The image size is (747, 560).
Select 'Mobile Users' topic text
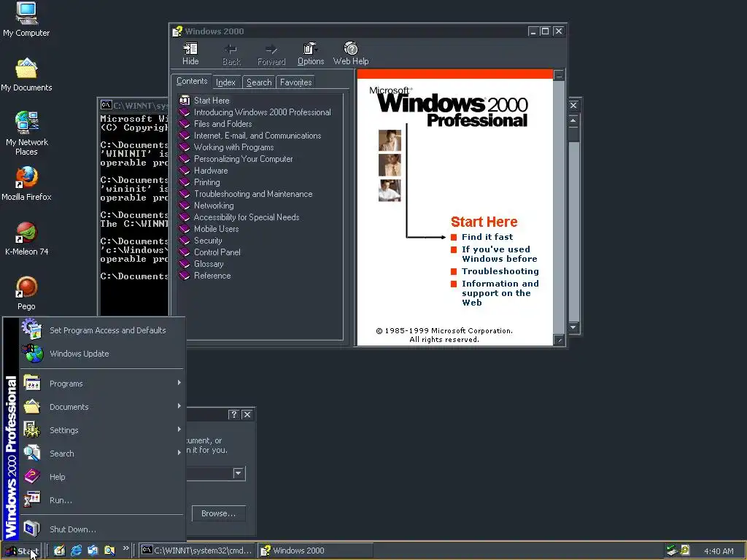[216, 228]
